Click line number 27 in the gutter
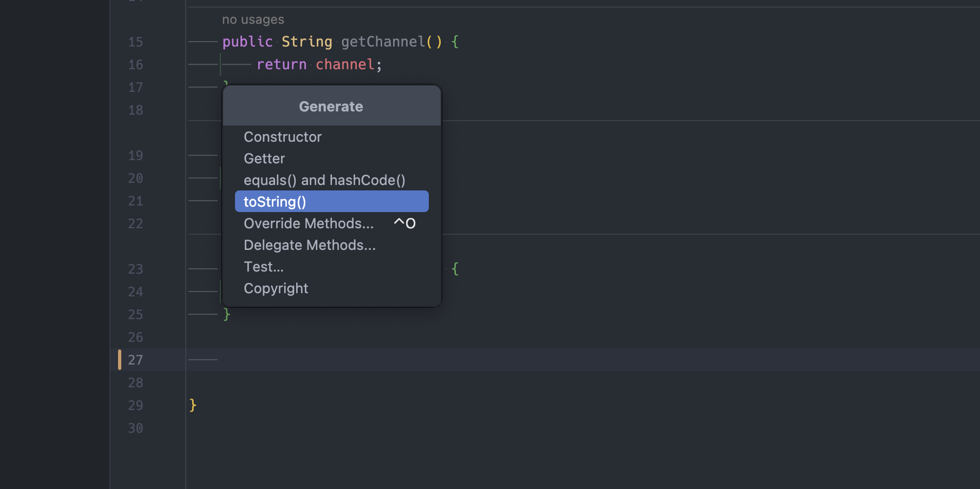 136,360
